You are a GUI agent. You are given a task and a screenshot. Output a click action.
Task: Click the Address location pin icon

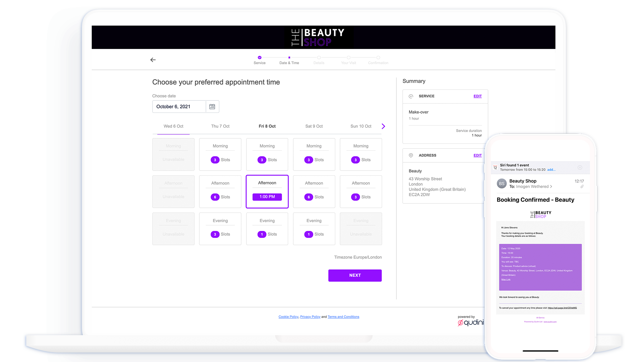click(x=411, y=155)
